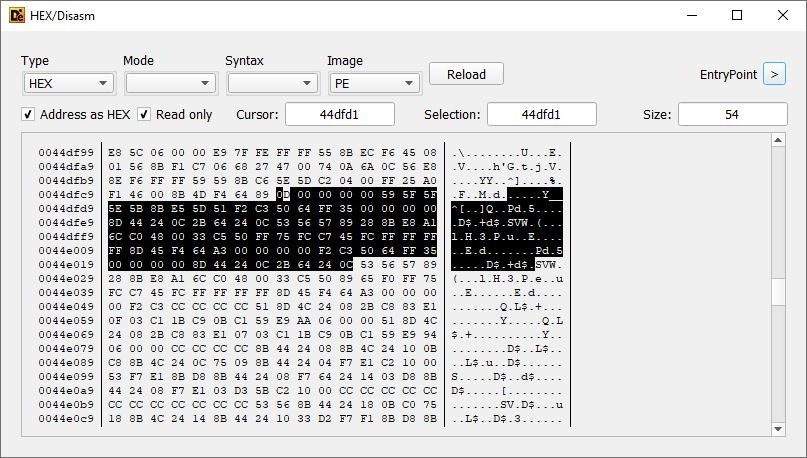
Task: Click the highlighted 0D byte at cursor
Action: 283,195
